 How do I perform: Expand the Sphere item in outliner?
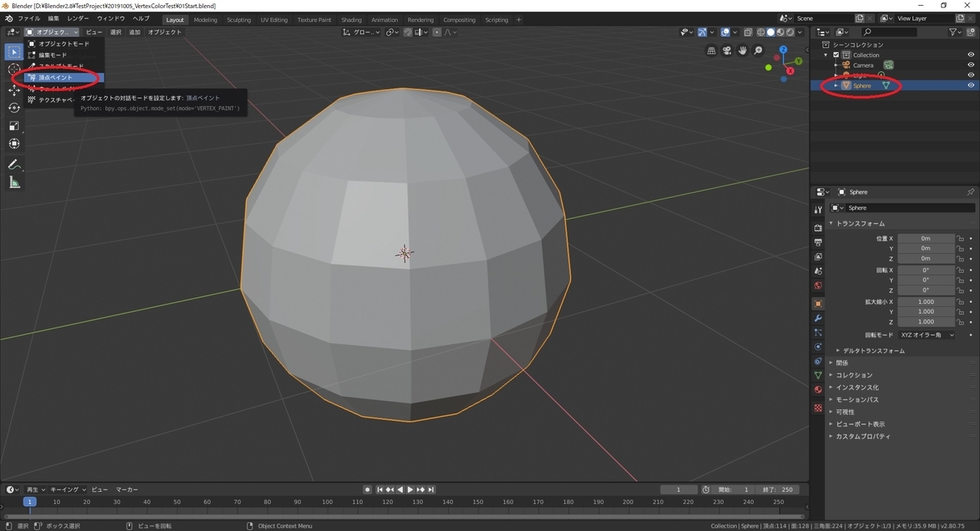tap(835, 85)
